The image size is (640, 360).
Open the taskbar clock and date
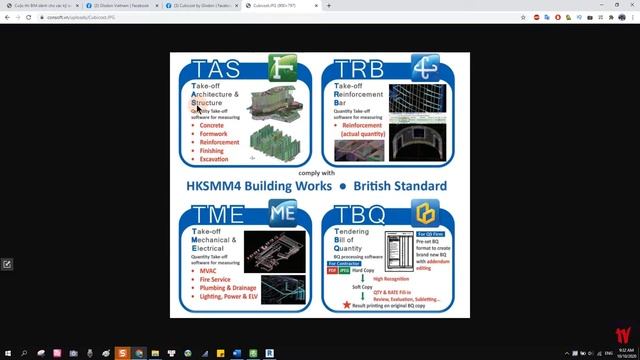(x=626, y=353)
